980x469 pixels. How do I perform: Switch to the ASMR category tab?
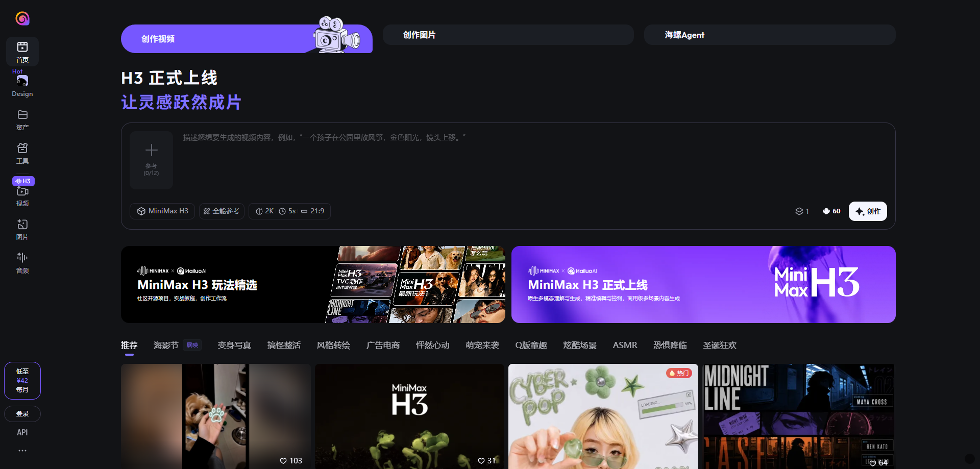tap(625, 345)
